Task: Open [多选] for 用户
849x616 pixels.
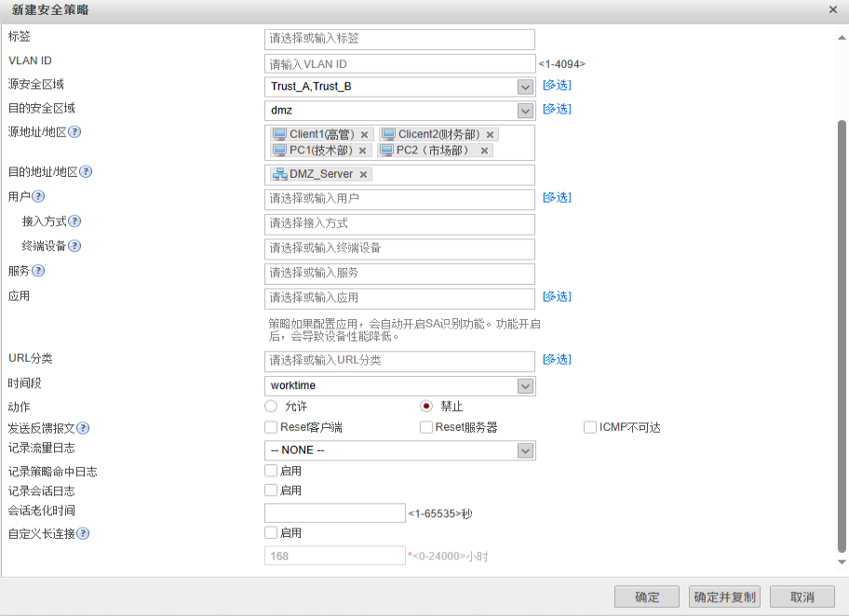Action: (x=557, y=197)
